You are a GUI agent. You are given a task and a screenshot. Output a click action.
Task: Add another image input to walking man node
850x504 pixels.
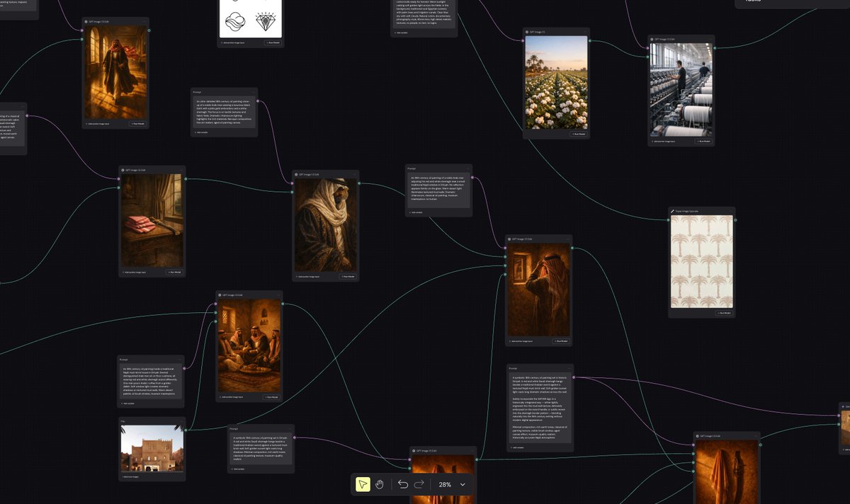[x=97, y=123]
